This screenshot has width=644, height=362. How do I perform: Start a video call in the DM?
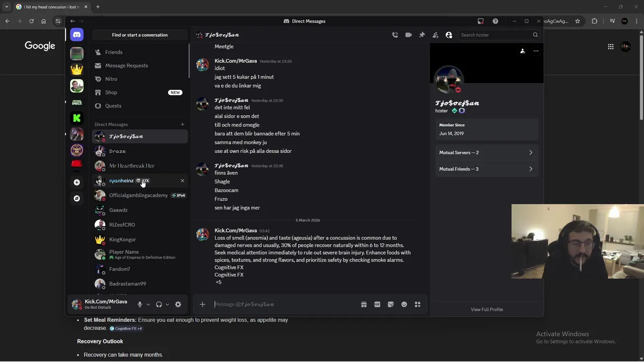click(x=409, y=35)
